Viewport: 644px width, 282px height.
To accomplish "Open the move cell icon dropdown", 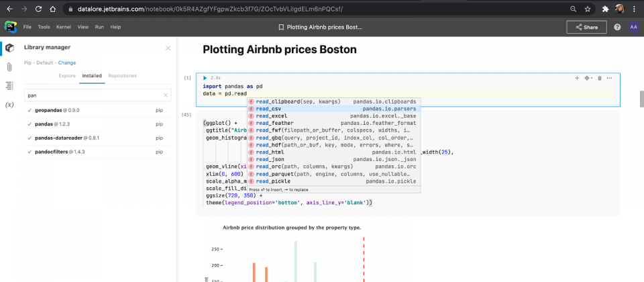I will (x=588, y=78).
